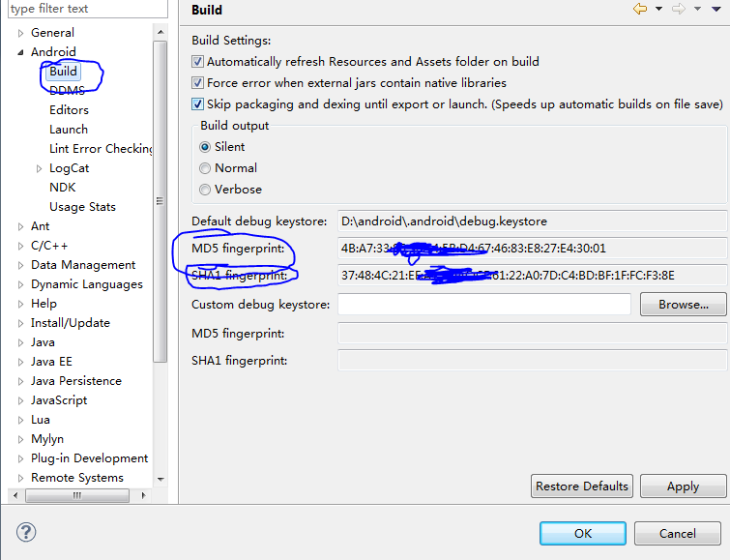Toggle force error on native libraries checkbox
This screenshot has height=560, width=730.
(198, 83)
